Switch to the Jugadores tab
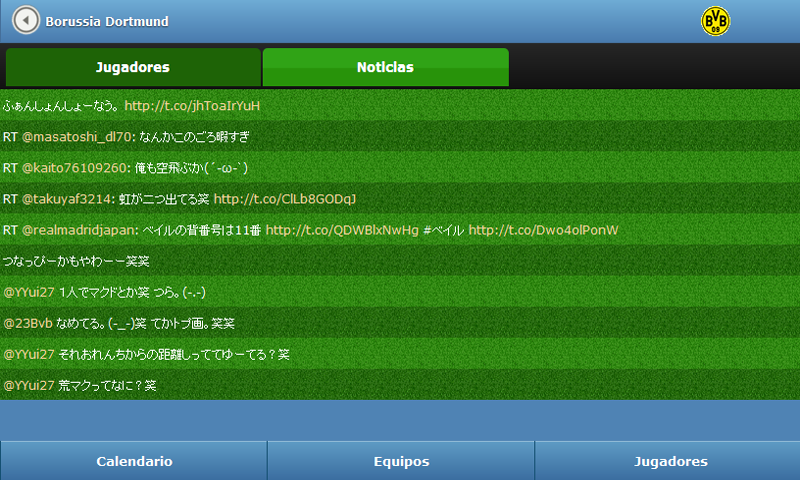This screenshot has width=800, height=480. tap(132, 68)
